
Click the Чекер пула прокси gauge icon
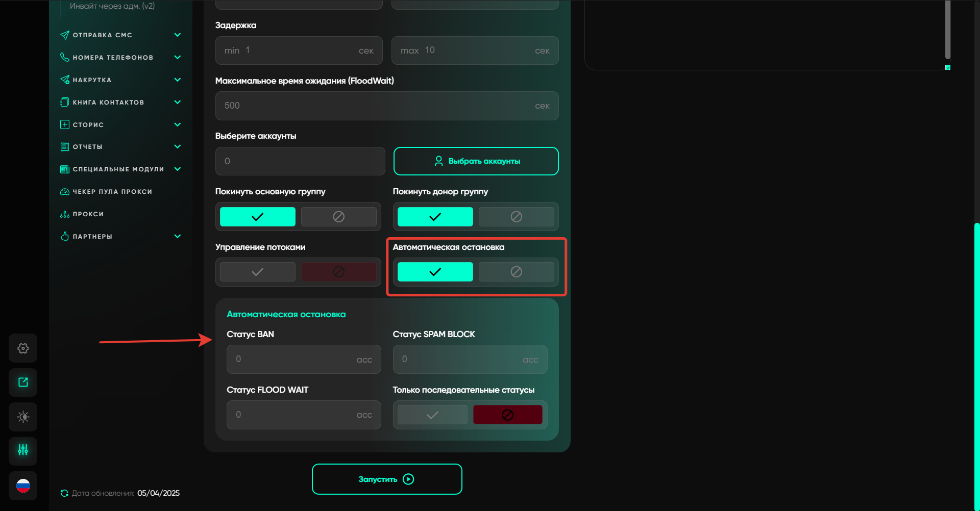(65, 192)
